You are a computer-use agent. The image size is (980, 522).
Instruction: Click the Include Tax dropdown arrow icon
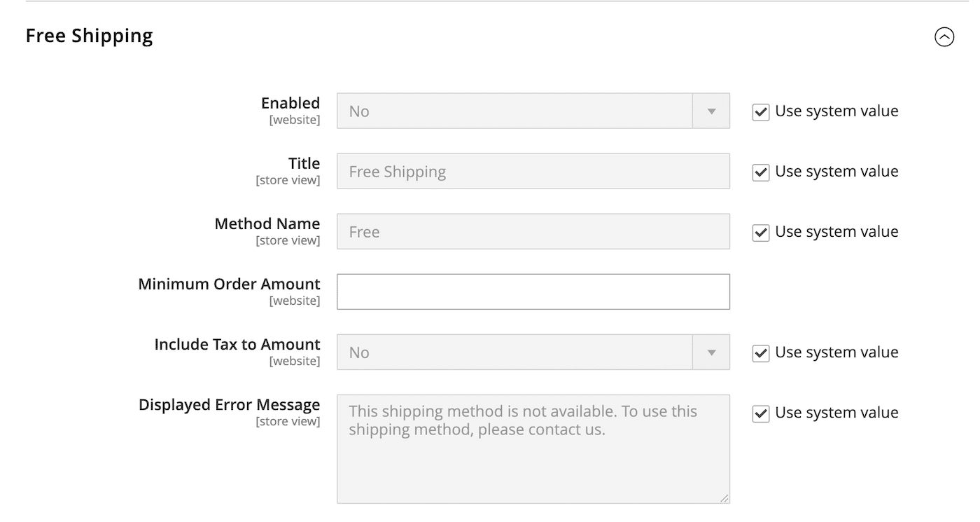(x=712, y=352)
